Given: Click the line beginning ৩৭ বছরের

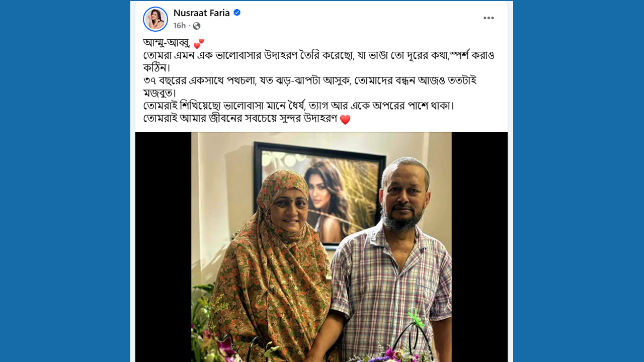Looking at the screenshot, I should point(310,80).
